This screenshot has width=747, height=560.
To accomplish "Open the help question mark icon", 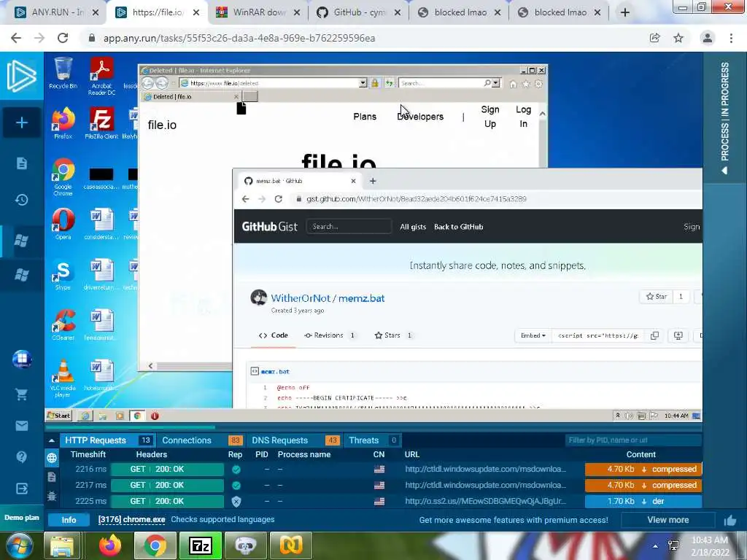I will pos(21,457).
